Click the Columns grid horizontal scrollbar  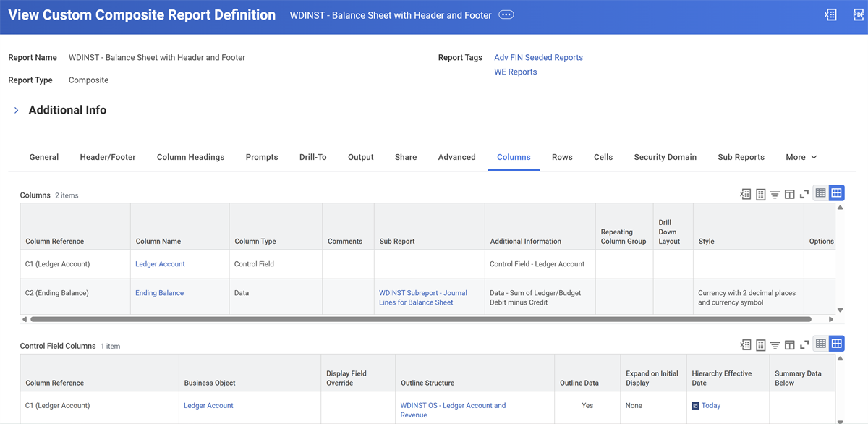[x=420, y=319]
